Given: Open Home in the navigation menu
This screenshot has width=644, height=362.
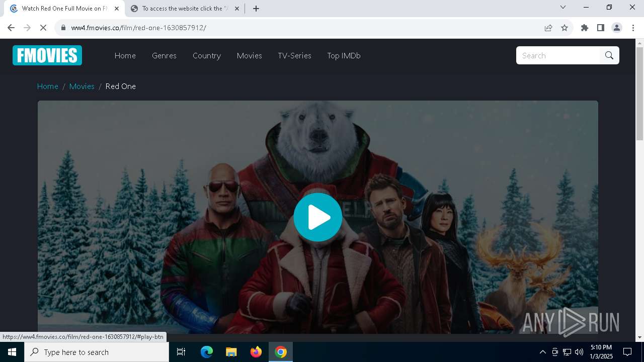Looking at the screenshot, I should point(125,56).
